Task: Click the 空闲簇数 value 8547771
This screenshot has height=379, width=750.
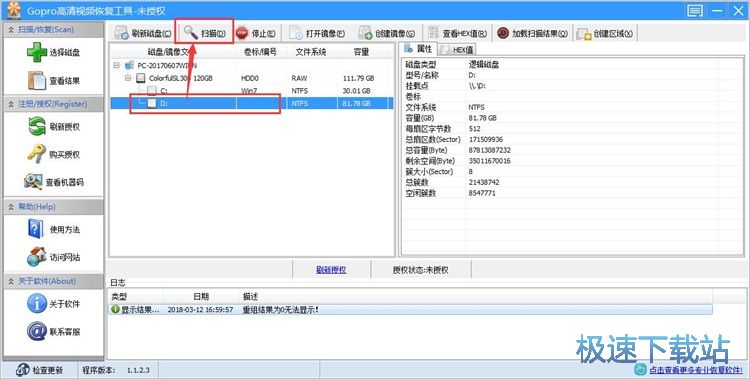Action: pos(482,193)
